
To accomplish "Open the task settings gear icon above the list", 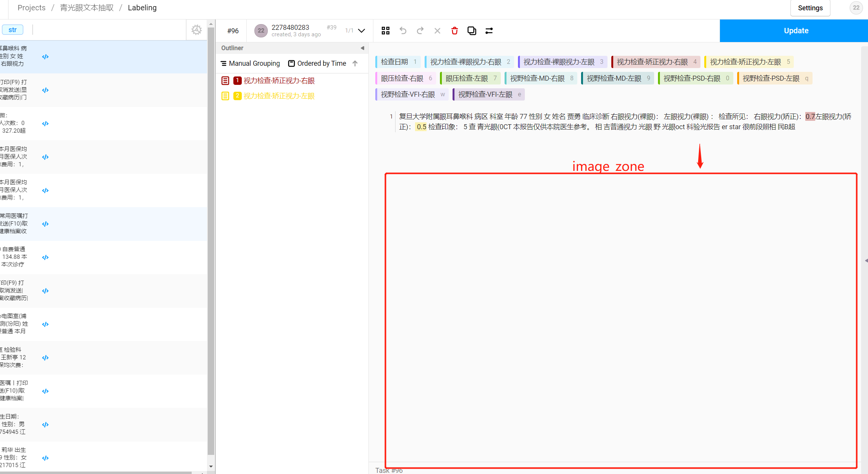I will coord(196,29).
